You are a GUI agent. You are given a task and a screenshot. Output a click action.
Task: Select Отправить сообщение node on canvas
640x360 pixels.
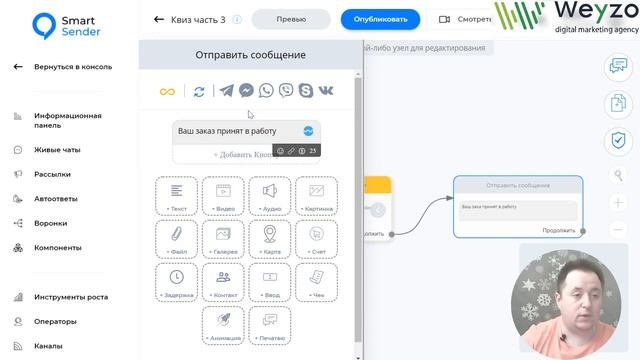pyautogui.click(x=518, y=207)
